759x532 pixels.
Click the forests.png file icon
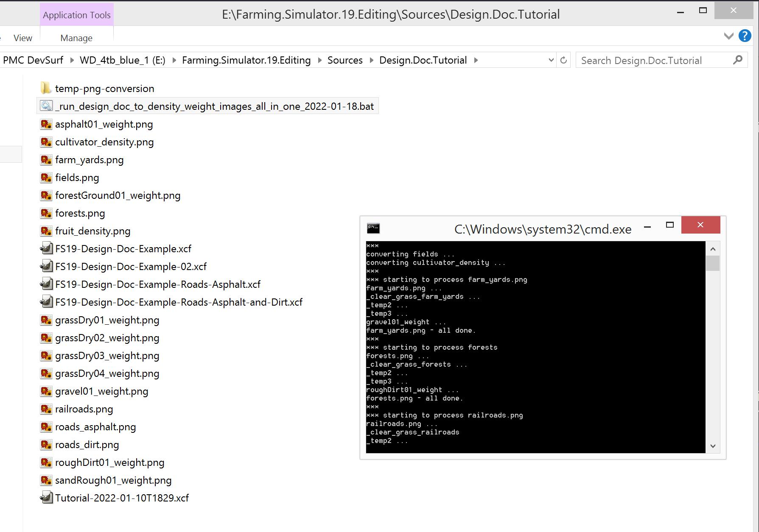point(46,213)
